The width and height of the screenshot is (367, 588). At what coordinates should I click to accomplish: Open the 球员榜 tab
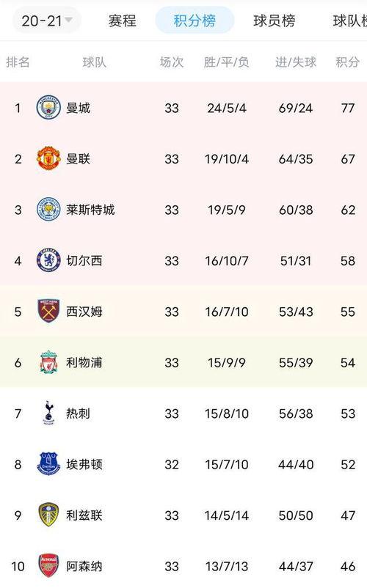click(275, 21)
